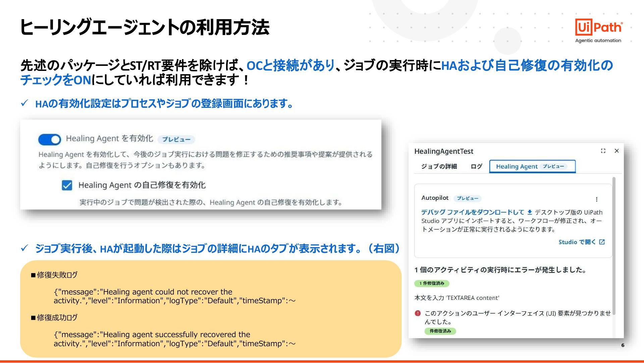Expand the 本文を入力 'TEXTAREA content' activity entry
Screen dimensions: 644x363
[x=457, y=298]
